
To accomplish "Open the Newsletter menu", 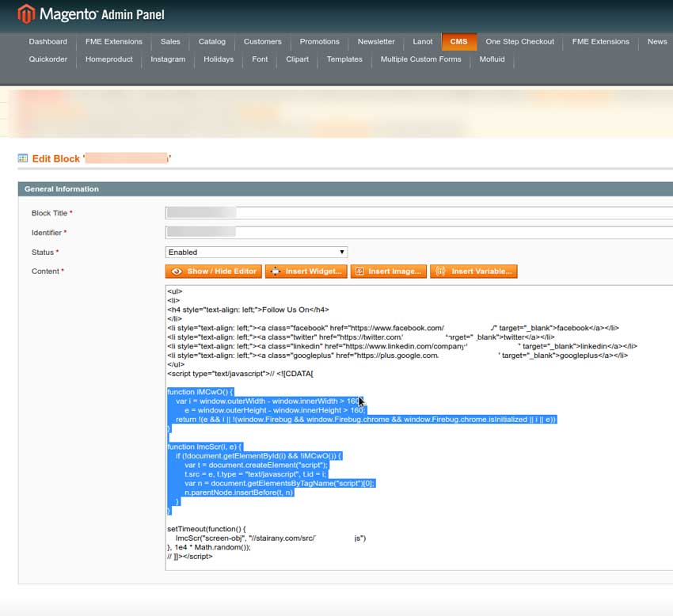I will click(376, 41).
